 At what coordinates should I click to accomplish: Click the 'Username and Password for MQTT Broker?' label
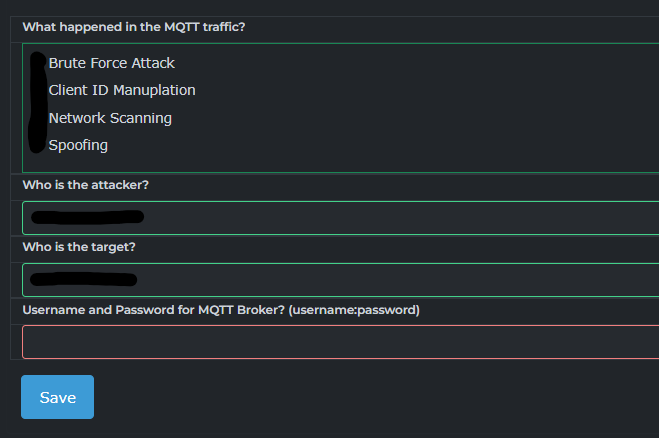click(x=154, y=310)
